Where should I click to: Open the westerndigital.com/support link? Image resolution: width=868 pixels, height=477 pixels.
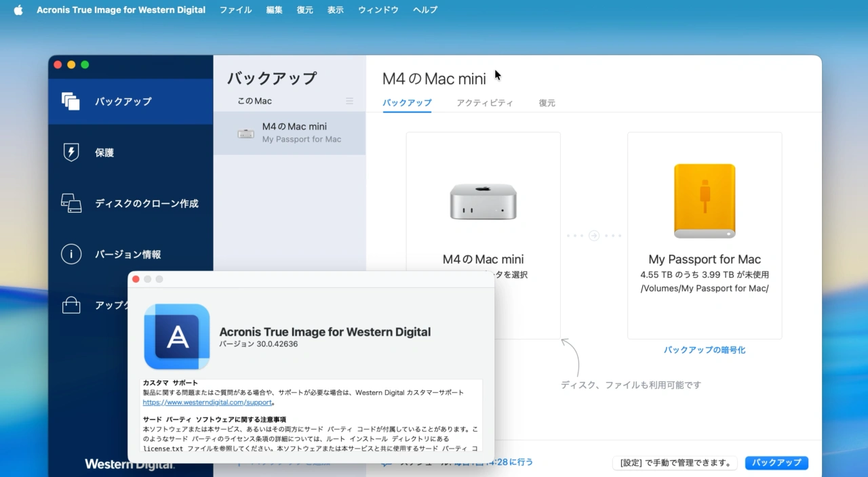tap(207, 402)
